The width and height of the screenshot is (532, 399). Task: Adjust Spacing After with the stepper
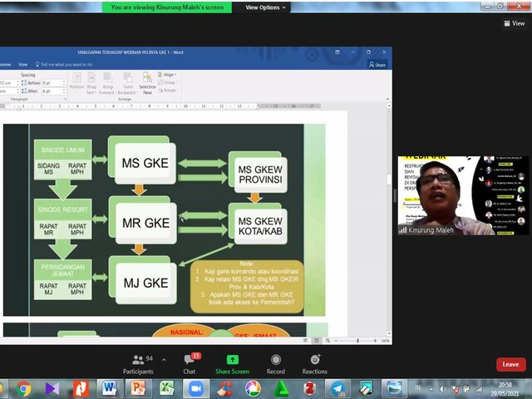64,91
